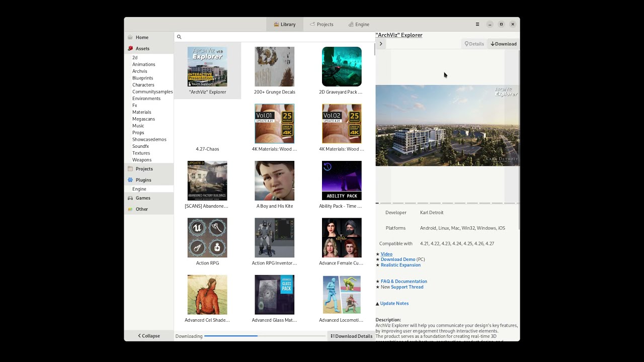
Task: Open the Update Notes link
Action: pos(394,304)
